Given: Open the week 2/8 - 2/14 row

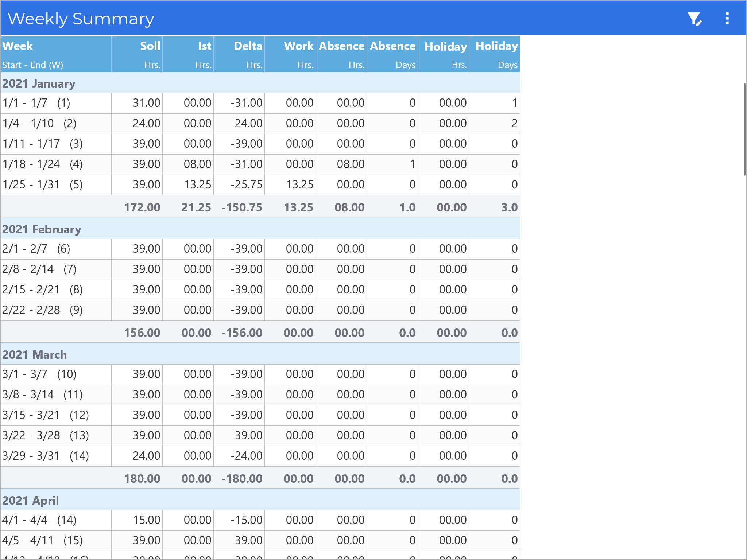Looking at the screenshot, I should 39,269.
